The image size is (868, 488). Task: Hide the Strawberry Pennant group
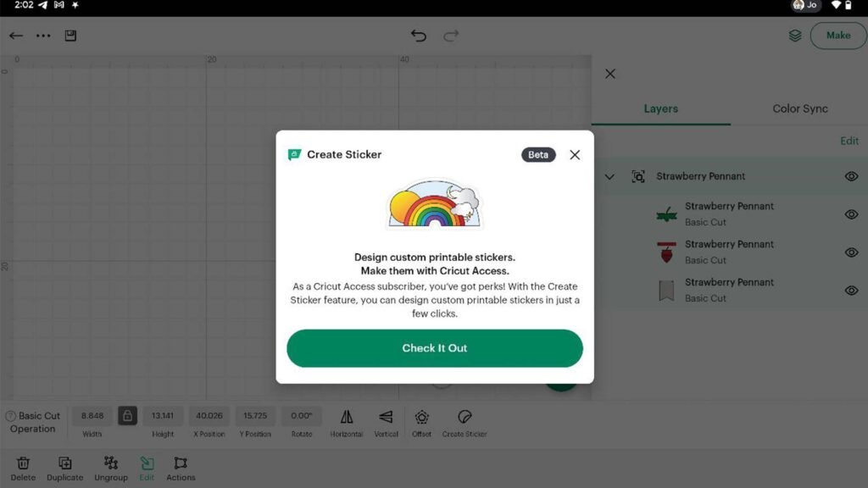[851, 176]
